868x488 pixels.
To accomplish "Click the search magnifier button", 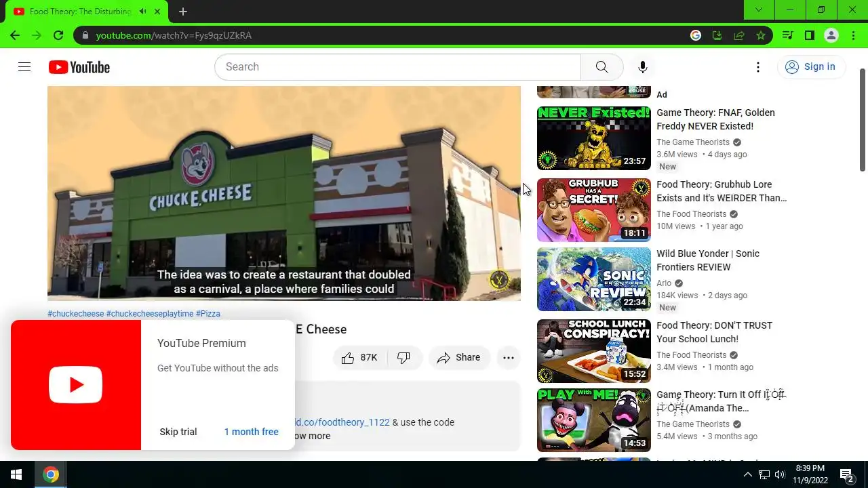I will click(601, 66).
